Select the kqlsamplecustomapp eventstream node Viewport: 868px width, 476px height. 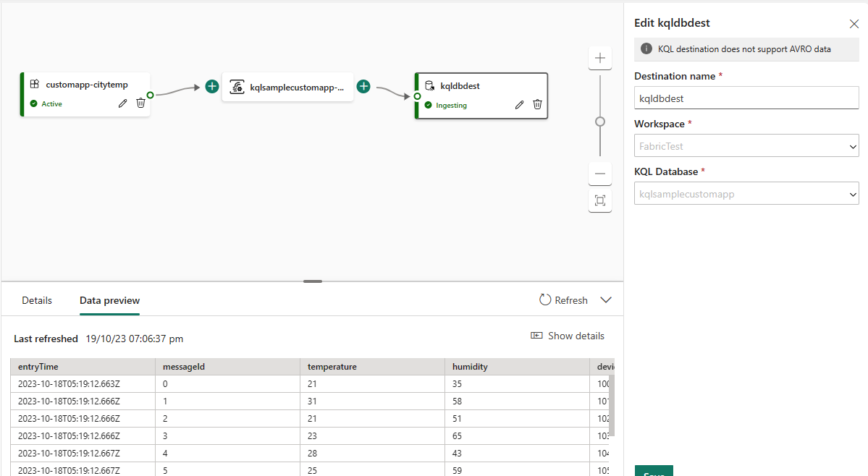tap(287, 87)
